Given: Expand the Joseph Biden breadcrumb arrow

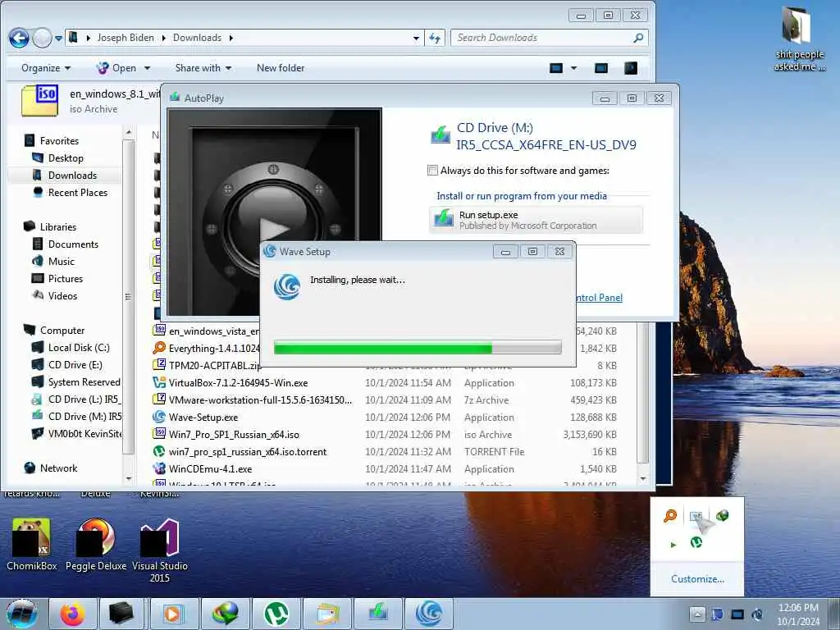Looking at the screenshot, I should coord(164,38).
